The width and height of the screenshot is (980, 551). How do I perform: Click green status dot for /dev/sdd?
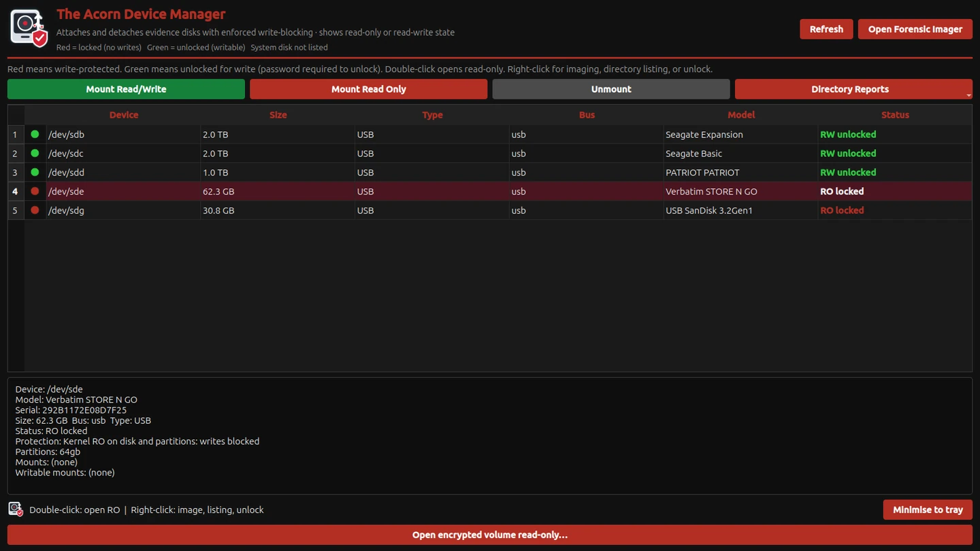point(35,172)
